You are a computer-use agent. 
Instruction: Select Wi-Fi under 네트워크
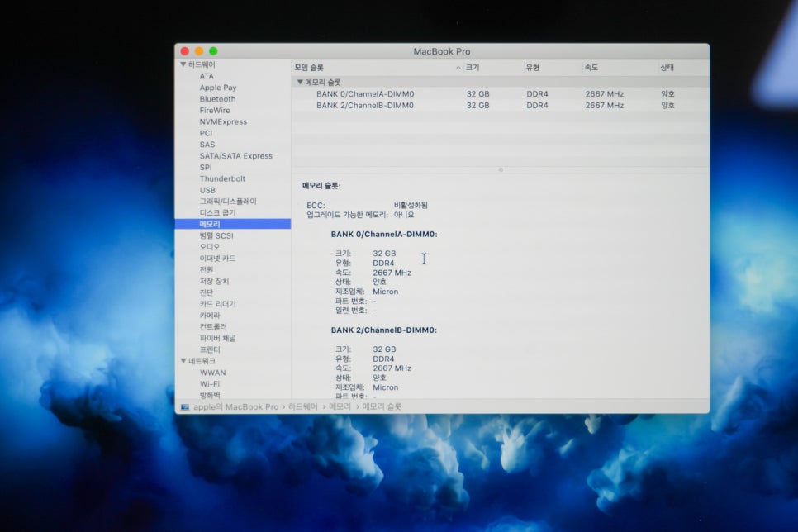click(210, 384)
